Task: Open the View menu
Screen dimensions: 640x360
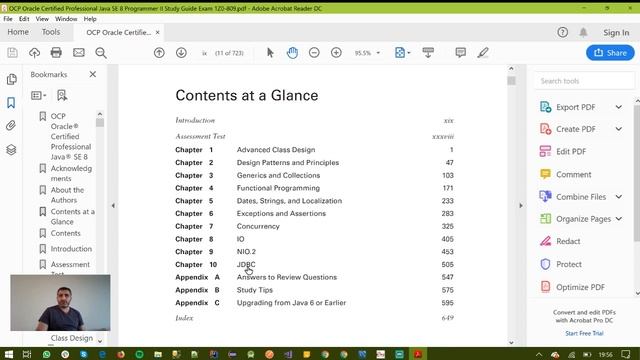Action: pos(42,19)
